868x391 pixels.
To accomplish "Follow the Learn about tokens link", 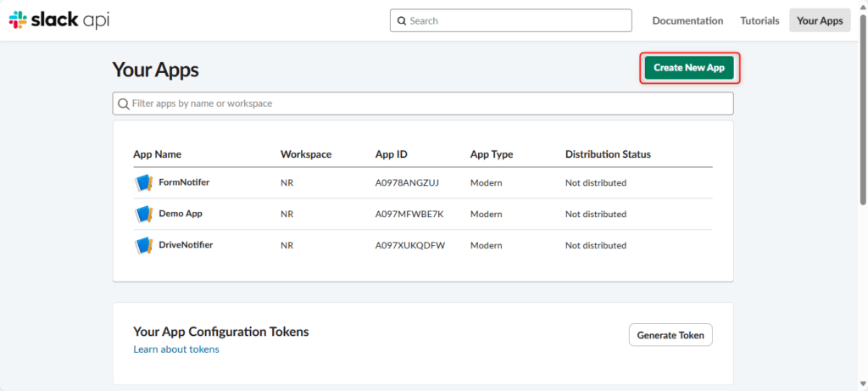I will [x=176, y=349].
